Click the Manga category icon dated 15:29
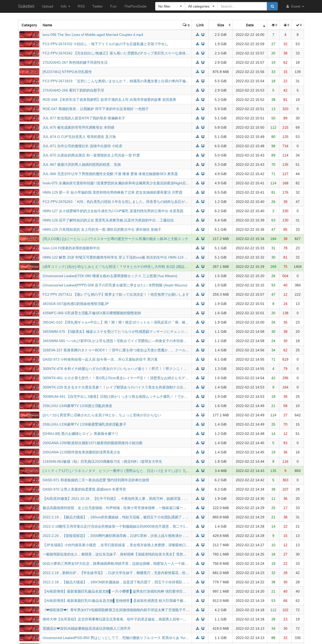The height and width of the screenshot is (644, 322). (x=29, y=267)
